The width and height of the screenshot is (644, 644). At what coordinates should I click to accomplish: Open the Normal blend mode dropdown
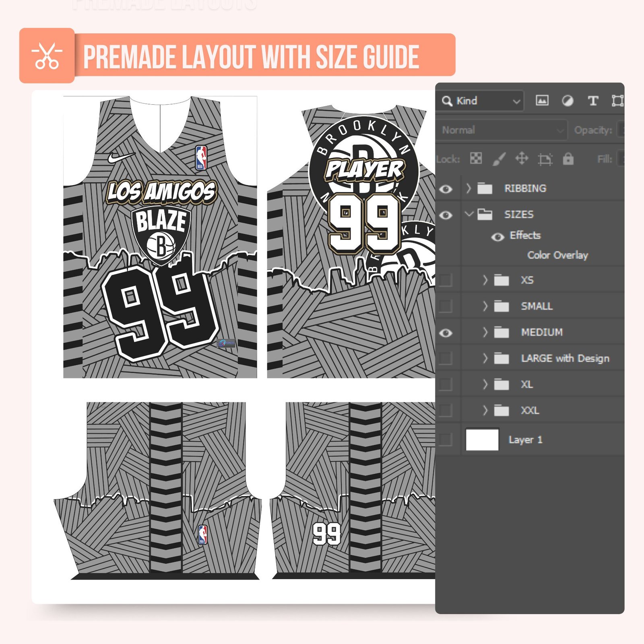tap(502, 130)
